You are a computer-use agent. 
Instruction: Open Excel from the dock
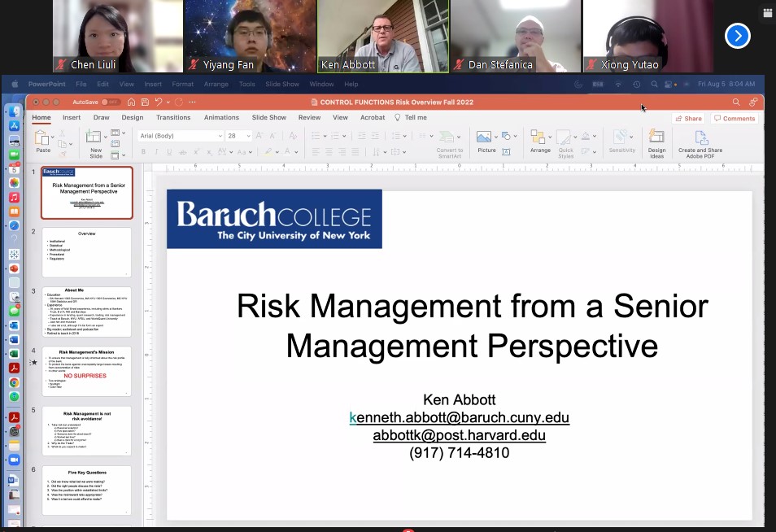(14, 354)
